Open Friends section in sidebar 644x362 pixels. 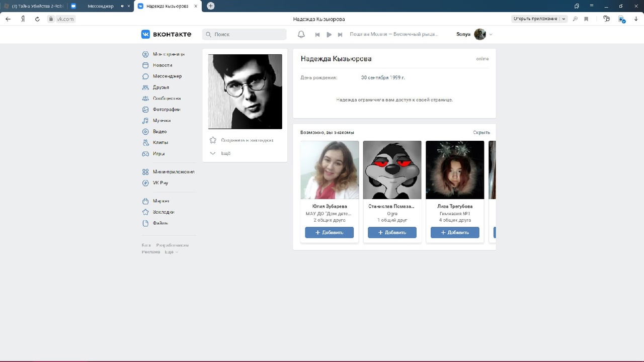[x=160, y=87]
